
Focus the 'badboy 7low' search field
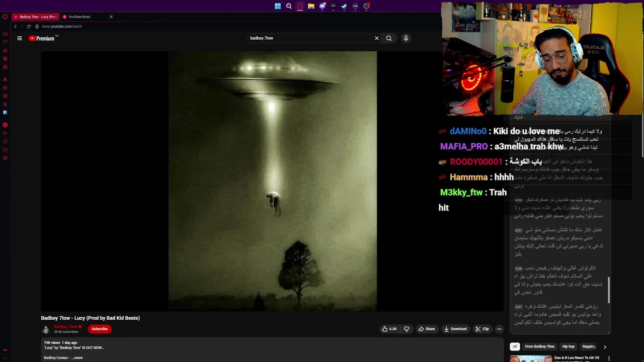309,38
